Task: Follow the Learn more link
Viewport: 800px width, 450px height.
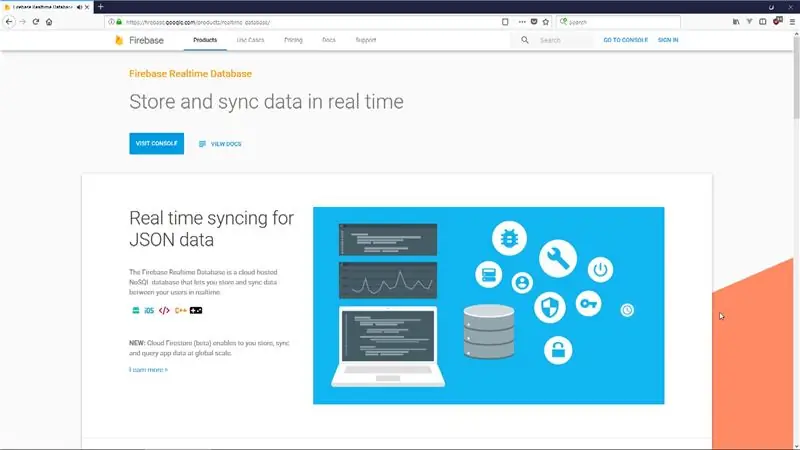Action: click(148, 369)
